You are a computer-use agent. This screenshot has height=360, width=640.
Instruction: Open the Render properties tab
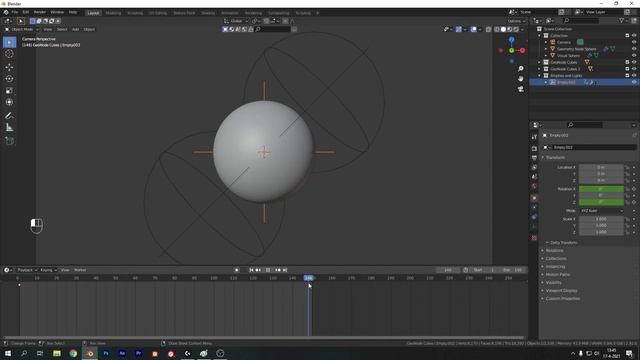[x=534, y=149]
